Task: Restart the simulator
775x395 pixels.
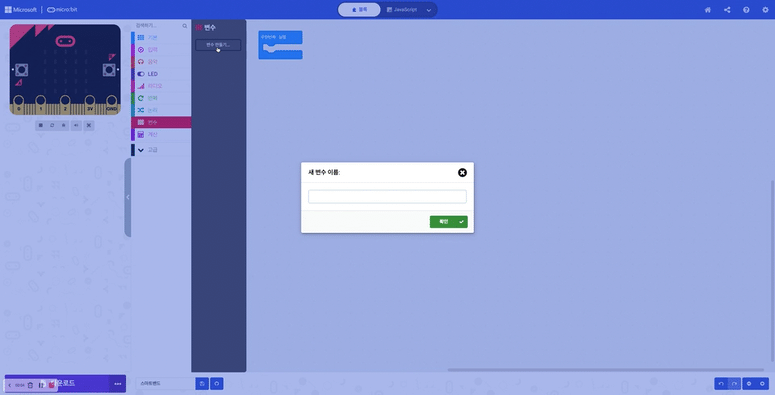Action: [52, 126]
